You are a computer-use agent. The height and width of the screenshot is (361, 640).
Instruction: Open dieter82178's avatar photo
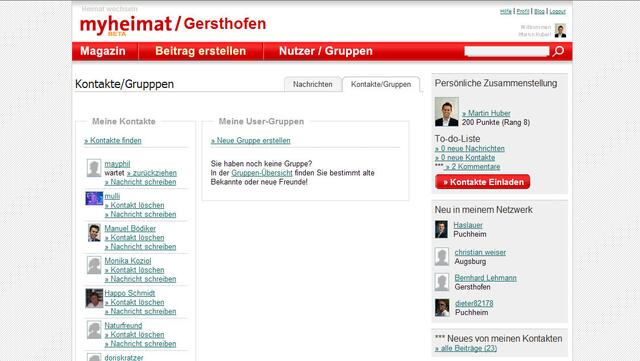pos(442,308)
